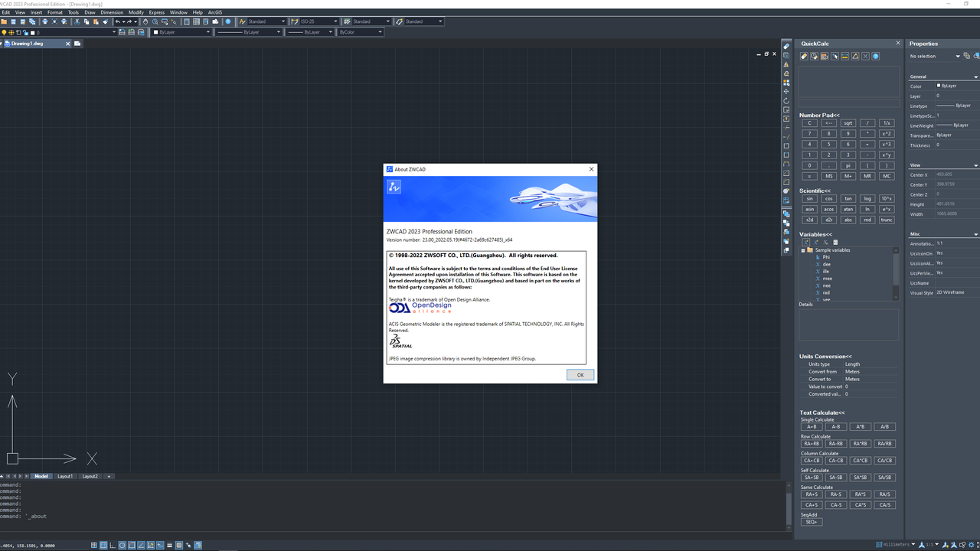Click QuickCalc Help icon

click(876, 56)
